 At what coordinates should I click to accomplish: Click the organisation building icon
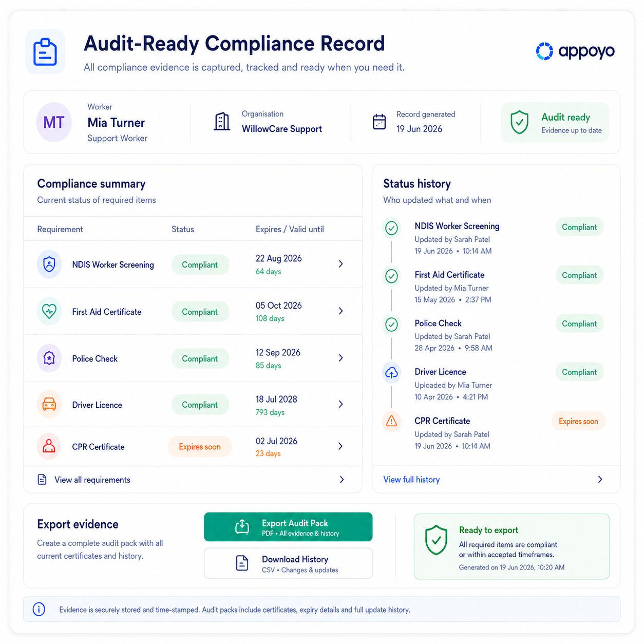click(222, 122)
